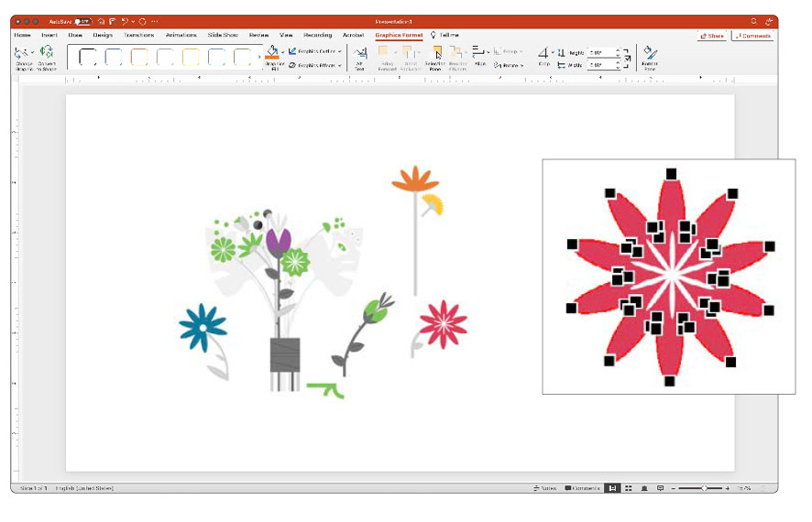Click the zoom out minus icon
This screenshot has width=812, height=522.
674,488
